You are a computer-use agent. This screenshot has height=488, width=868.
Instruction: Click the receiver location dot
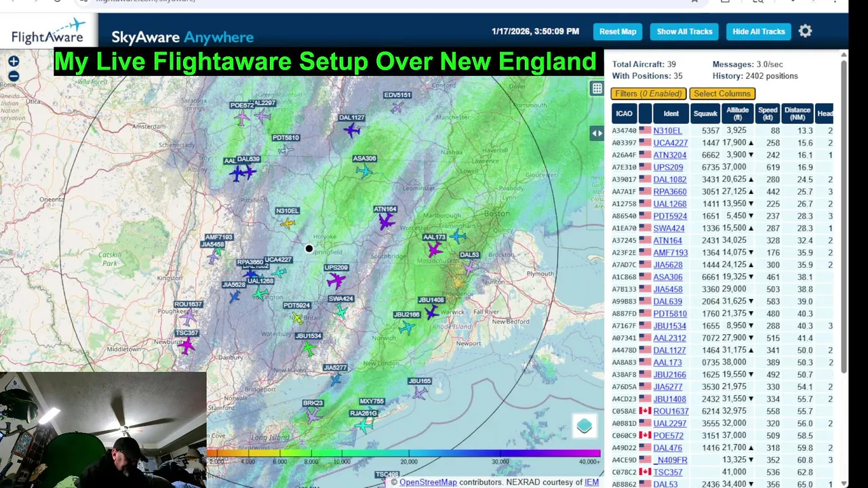click(309, 249)
